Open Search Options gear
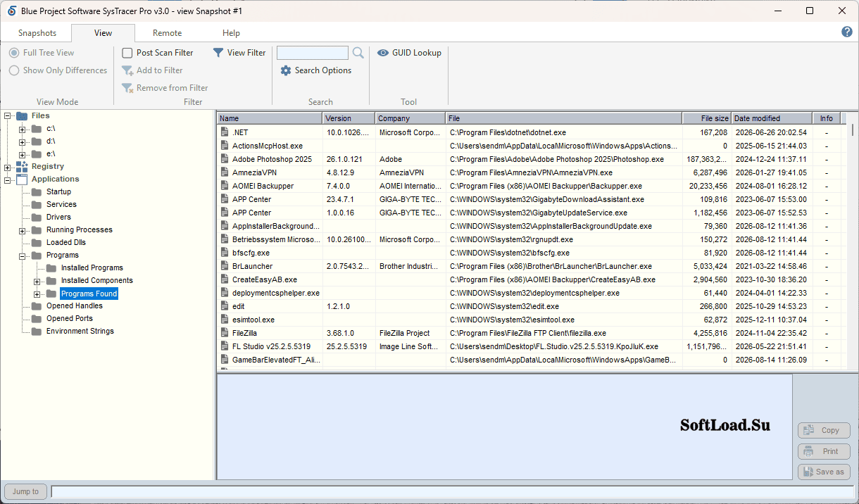 coord(286,70)
